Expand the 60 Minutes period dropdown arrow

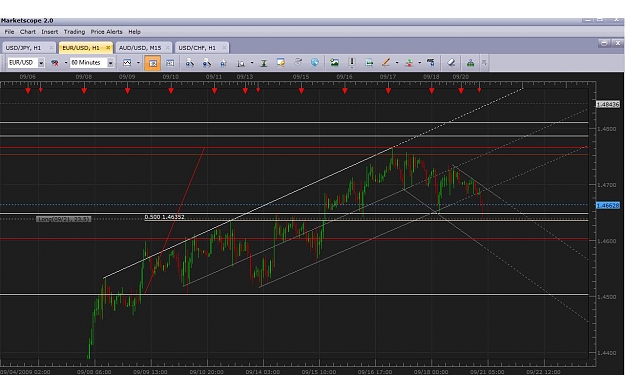pos(110,63)
